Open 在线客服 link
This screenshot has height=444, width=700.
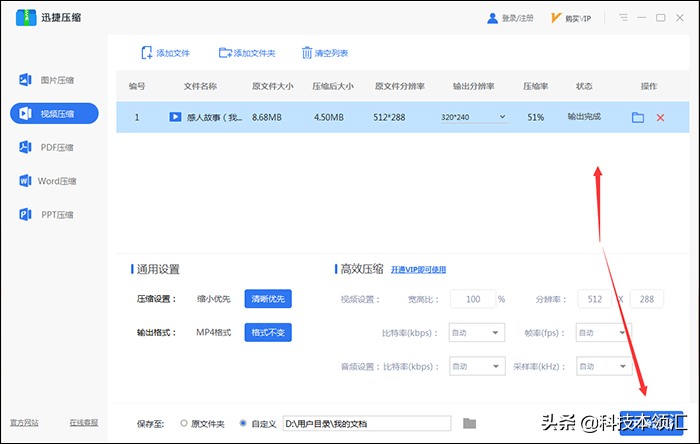click(83, 423)
